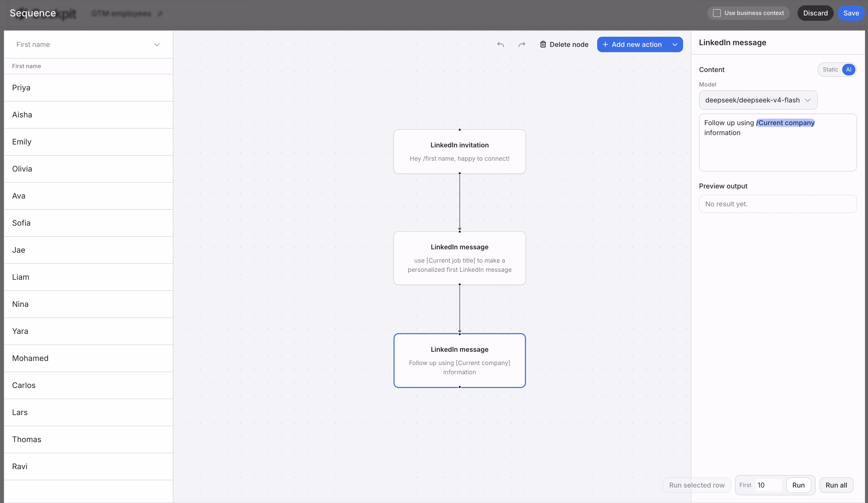Open the Add new action dropdown arrow

(675, 44)
